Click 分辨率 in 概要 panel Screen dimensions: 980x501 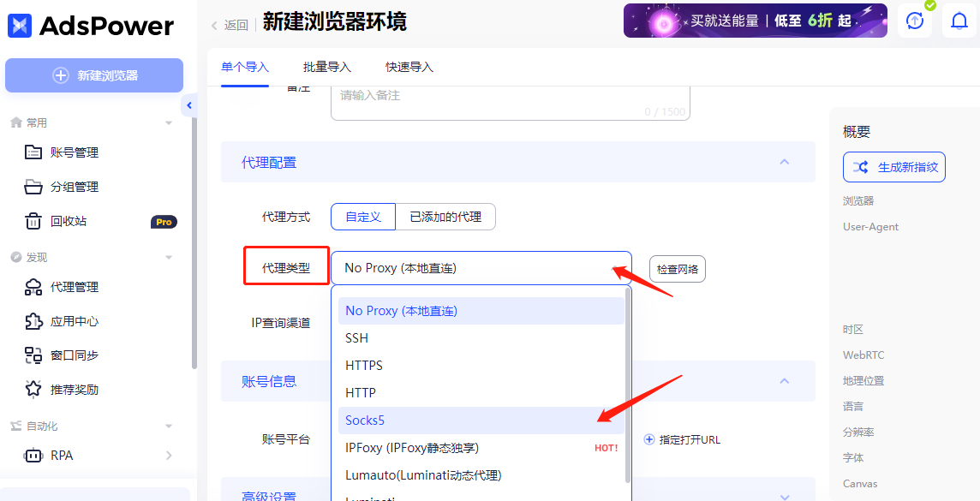pyautogui.click(x=858, y=432)
